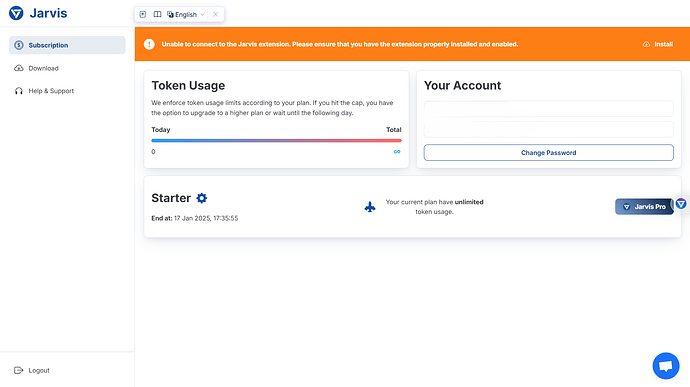This screenshot has width=690, height=387.
Task: Click the 'End at: 17 Jan 2025' text
Action: 195,218
